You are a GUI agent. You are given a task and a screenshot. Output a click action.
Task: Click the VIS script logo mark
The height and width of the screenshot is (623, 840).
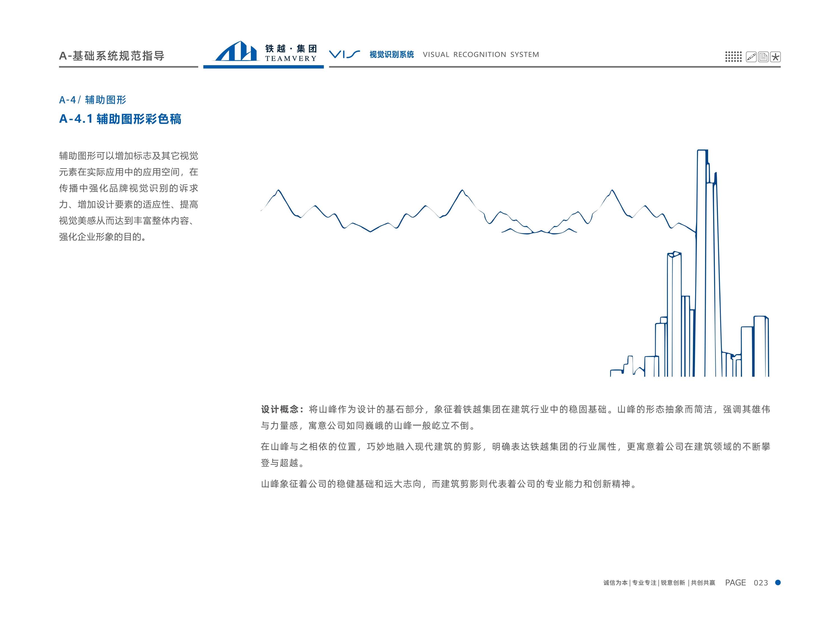344,54
